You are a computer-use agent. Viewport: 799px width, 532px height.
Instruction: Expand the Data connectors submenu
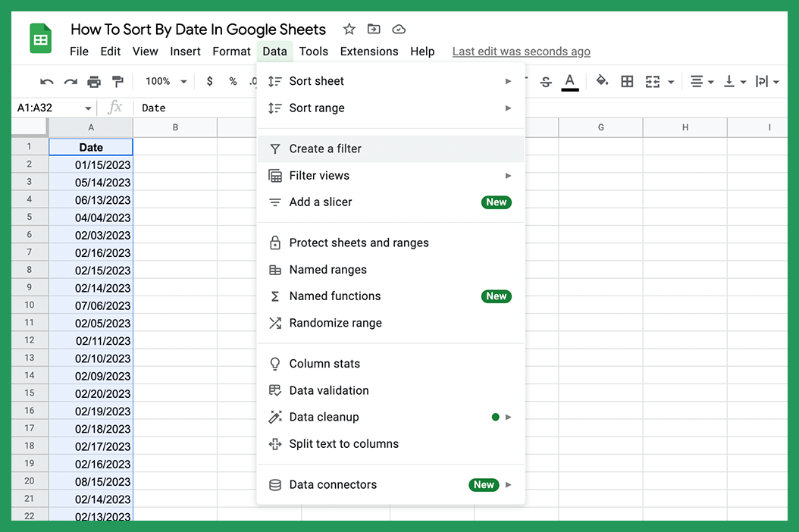tap(391, 484)
